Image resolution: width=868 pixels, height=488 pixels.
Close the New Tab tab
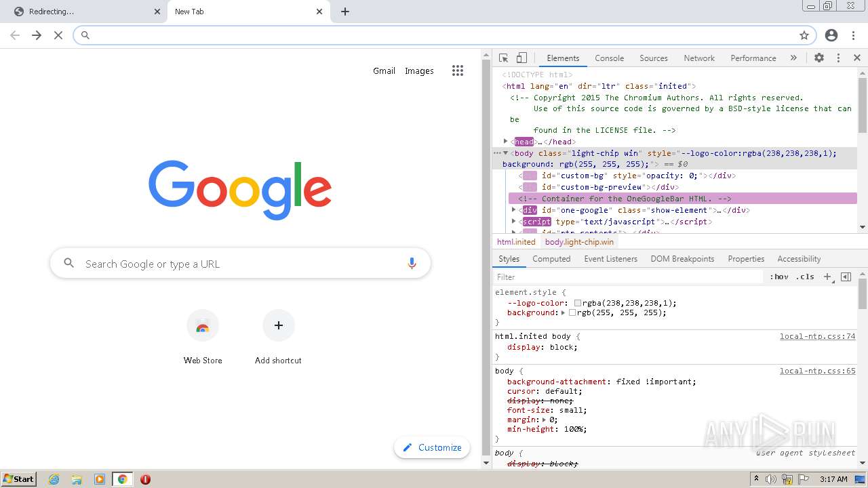tap(319, 12)
